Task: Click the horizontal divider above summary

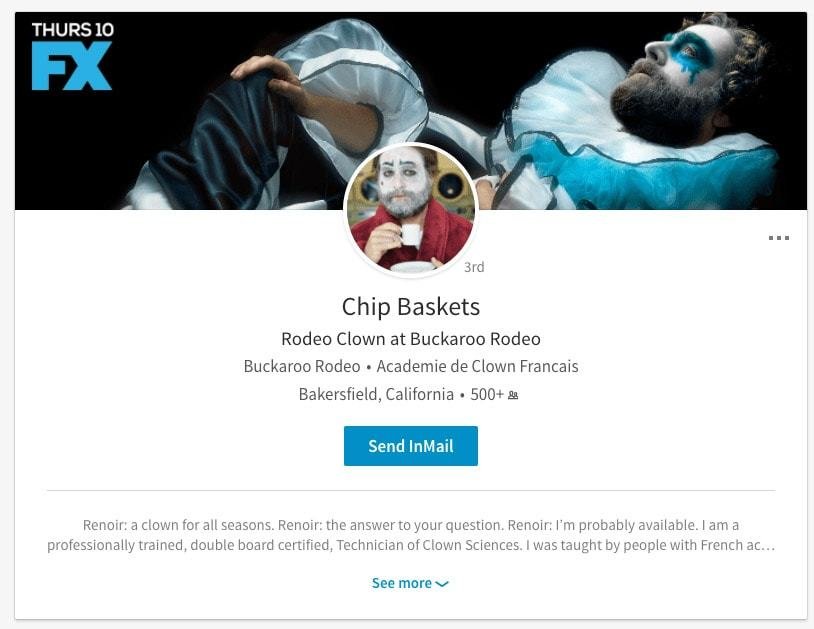Action: [411, 490]
